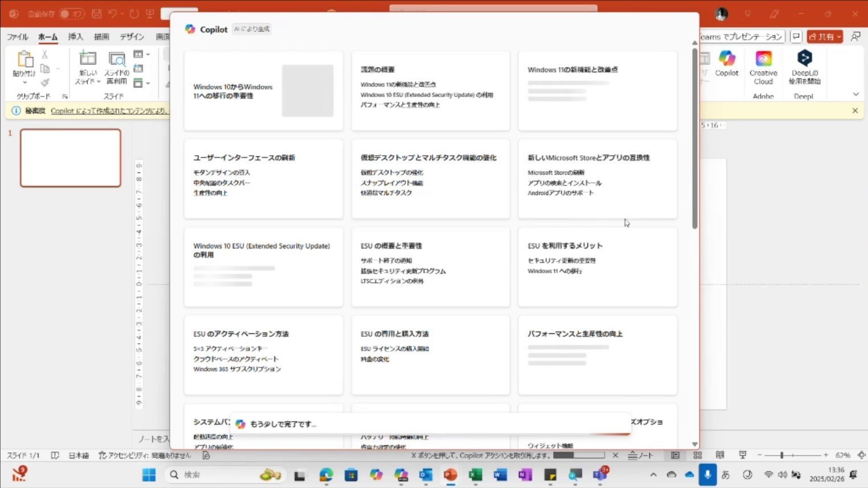Add a slide with 新しいスライド icon

88,59
